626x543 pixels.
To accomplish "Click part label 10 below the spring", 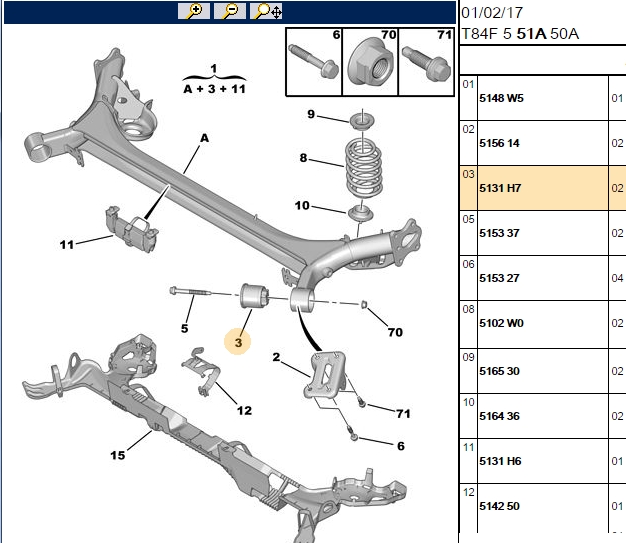I will click(x=302, y=205).
